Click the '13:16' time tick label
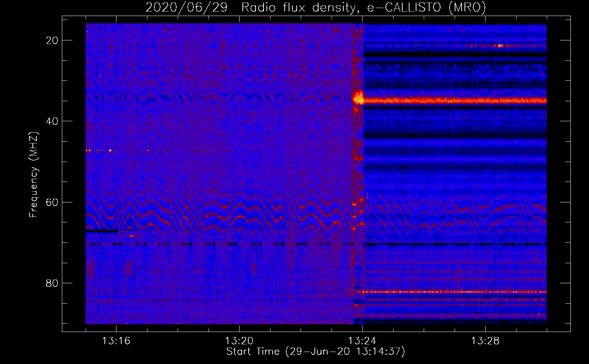Viewport: 589px width, 364px height. pyautogui.click(x=116, y=341)
